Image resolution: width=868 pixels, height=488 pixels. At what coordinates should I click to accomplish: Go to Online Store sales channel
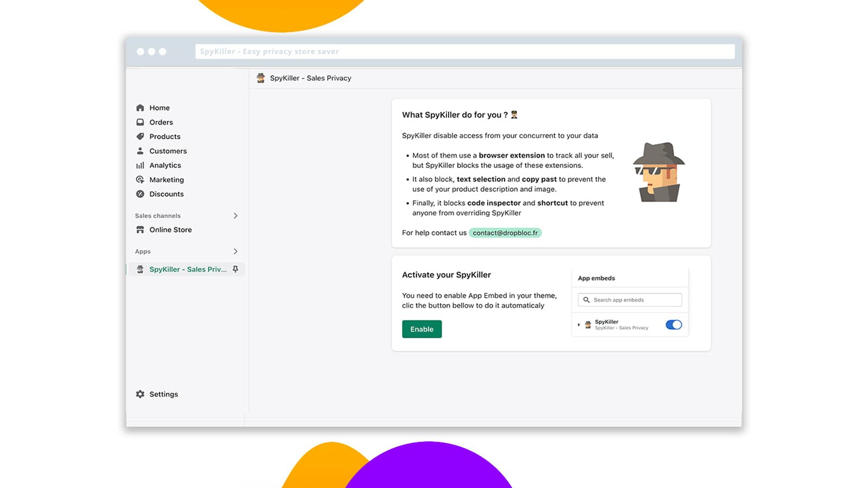(x=170, y=230)
